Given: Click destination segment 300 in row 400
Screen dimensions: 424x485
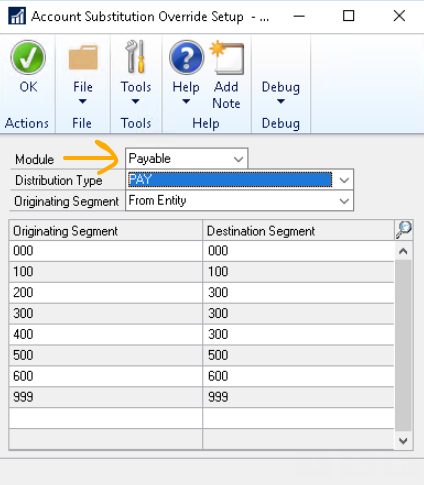Looking at the screenshot, I should [x=298, y=335].
